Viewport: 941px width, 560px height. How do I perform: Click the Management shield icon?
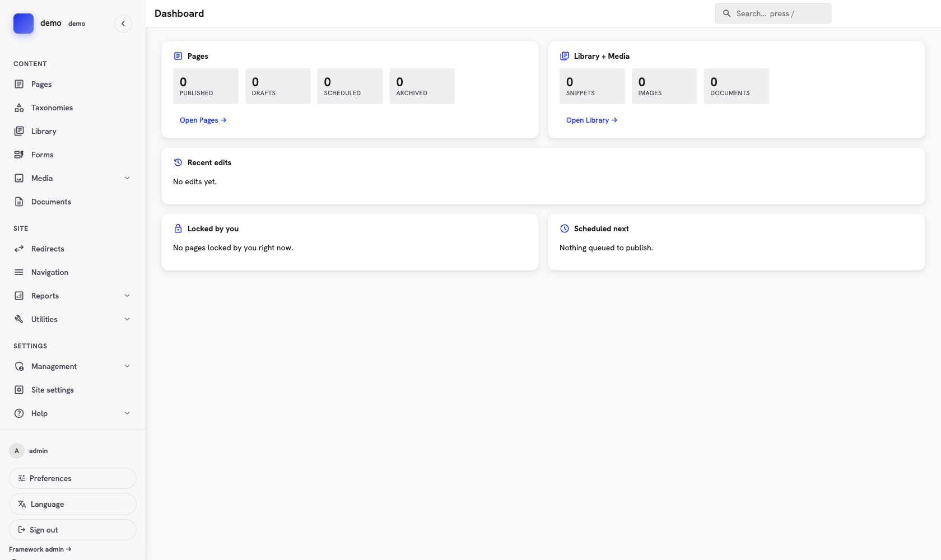coord(19,366)
